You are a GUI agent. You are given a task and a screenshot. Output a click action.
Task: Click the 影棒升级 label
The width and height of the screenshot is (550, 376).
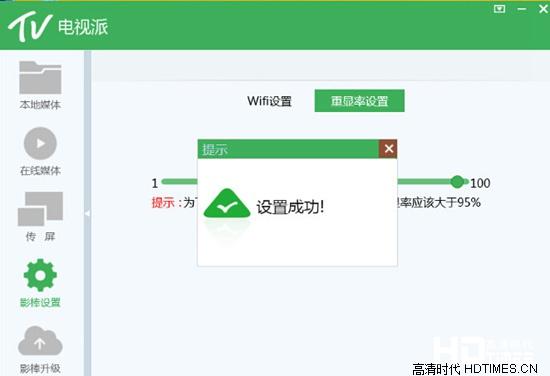(40, 368)
